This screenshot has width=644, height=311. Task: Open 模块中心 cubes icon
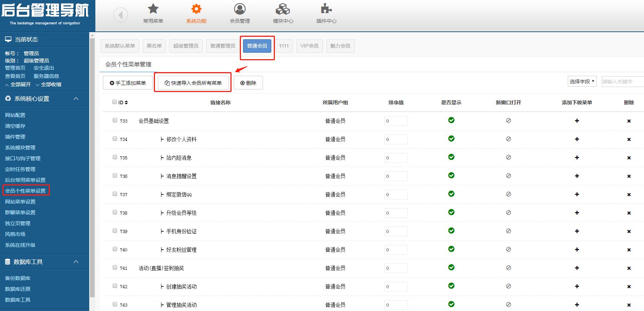[x=283, y=9]
